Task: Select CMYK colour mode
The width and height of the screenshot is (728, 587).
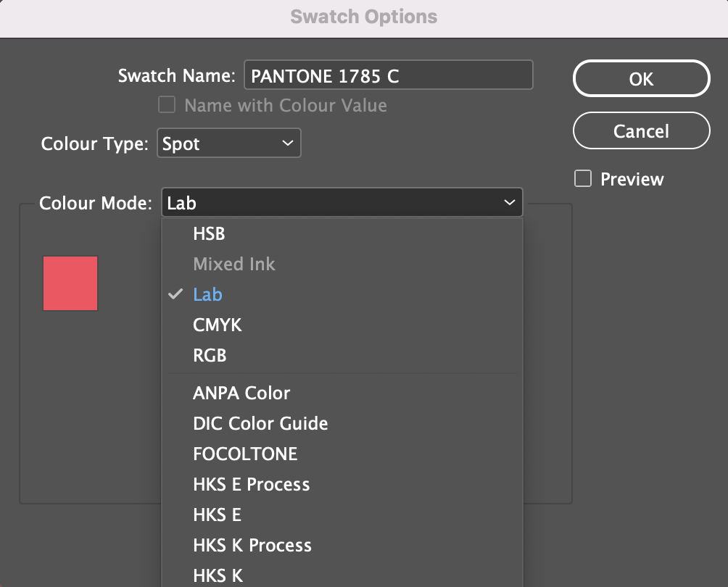Action: pos(217,325)
